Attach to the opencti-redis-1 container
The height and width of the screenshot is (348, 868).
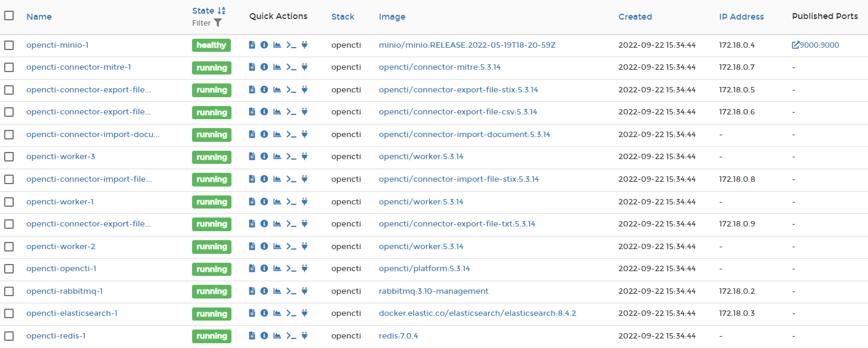pos(304,335)
